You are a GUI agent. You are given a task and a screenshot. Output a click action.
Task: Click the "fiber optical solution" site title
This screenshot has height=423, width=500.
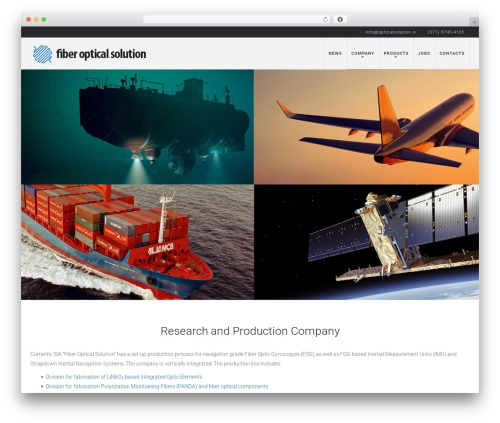pos(101,54)
